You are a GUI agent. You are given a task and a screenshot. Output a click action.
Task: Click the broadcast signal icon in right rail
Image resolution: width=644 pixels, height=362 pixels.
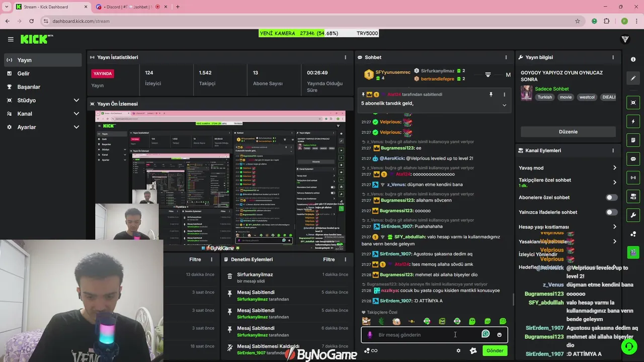(x=633, y=177)
